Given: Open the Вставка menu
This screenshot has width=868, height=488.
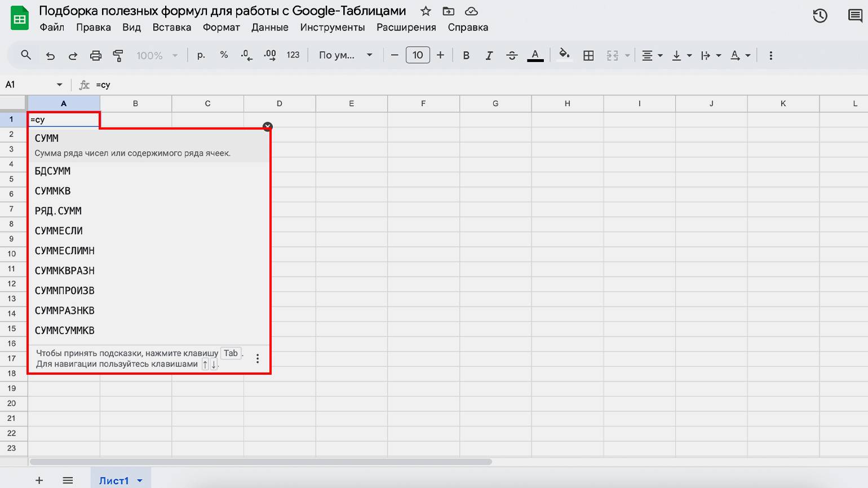Looking at the screenshot, I should coord(172,27).
